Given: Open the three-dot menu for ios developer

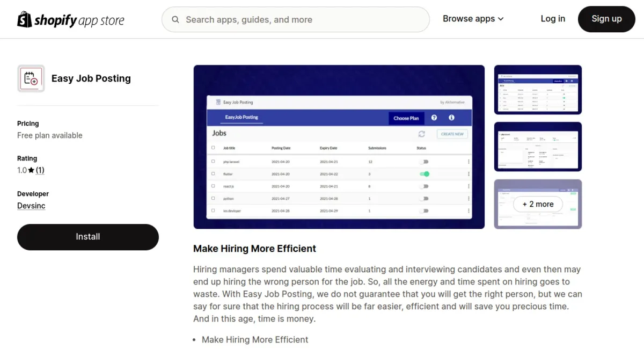Looking at the screenshot, I should click(469, 211).
